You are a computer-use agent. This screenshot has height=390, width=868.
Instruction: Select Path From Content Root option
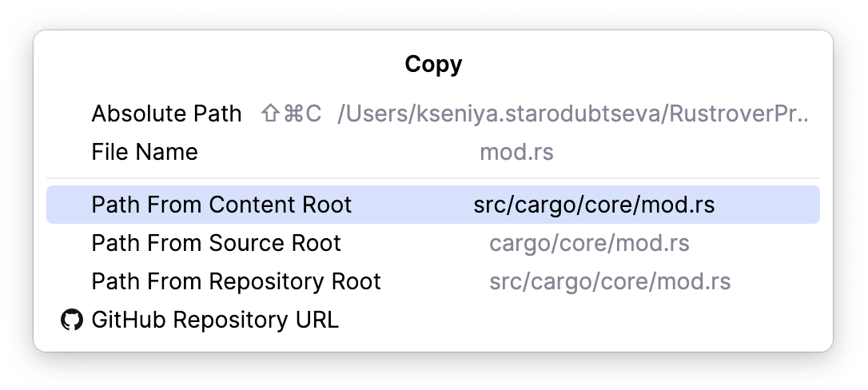221,205
